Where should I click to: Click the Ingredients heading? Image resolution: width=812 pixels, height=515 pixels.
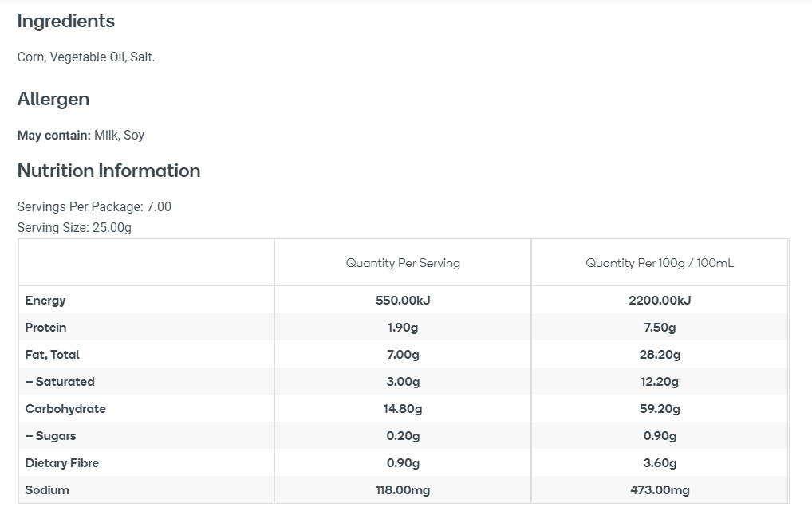(66, 22)
